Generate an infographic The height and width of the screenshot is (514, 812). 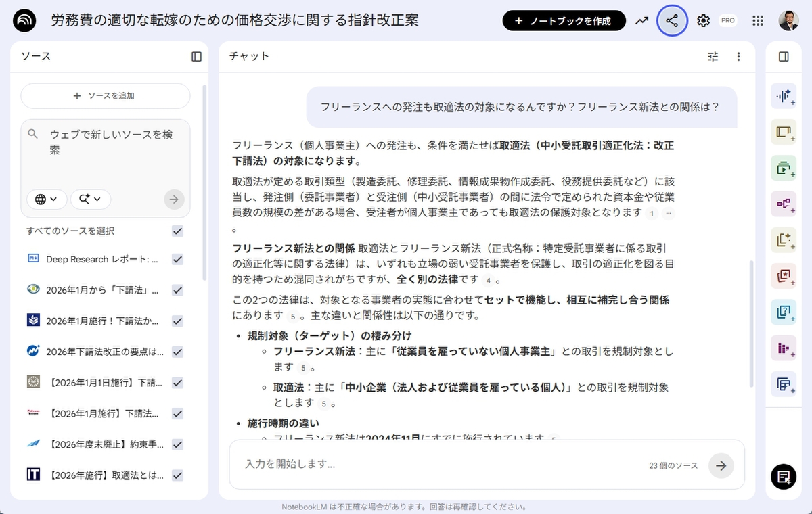pyautogui.click(x=784, y=348)
